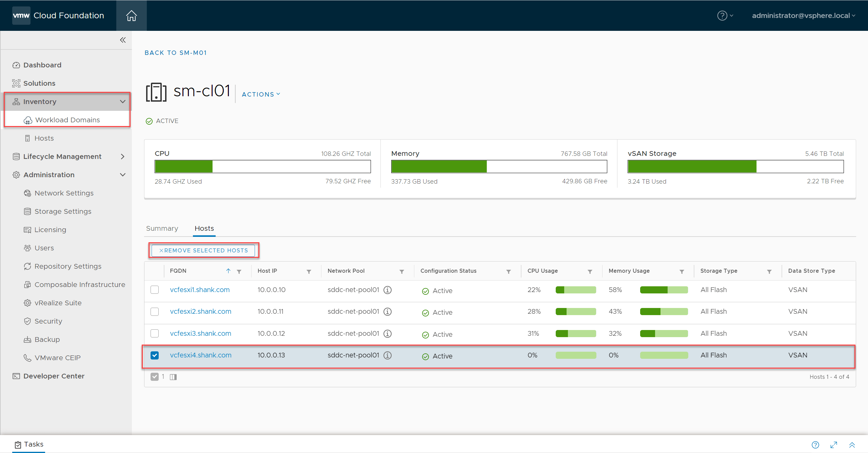Collapse the Inventory section chevron
This screenshot has height=453, width=868.
[x=122, y=102]
